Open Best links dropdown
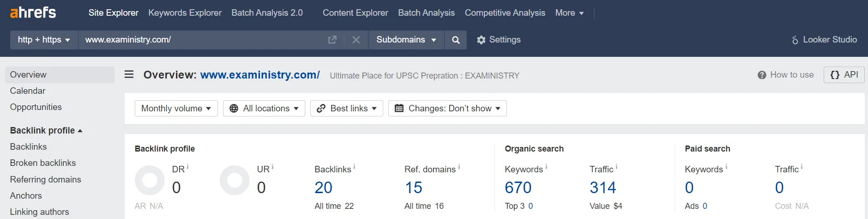Viewport: 868px width, 219px height. [x=347, y=108]
